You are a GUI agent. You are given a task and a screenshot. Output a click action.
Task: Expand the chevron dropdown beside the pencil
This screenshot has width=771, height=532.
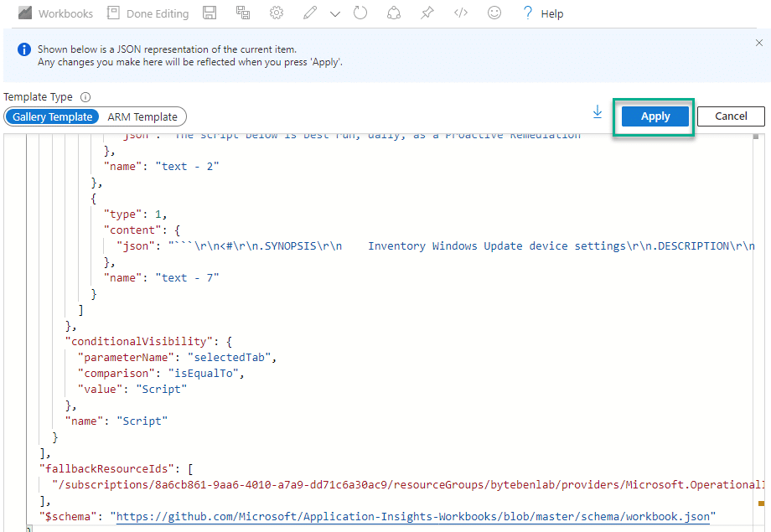(335, 13)
